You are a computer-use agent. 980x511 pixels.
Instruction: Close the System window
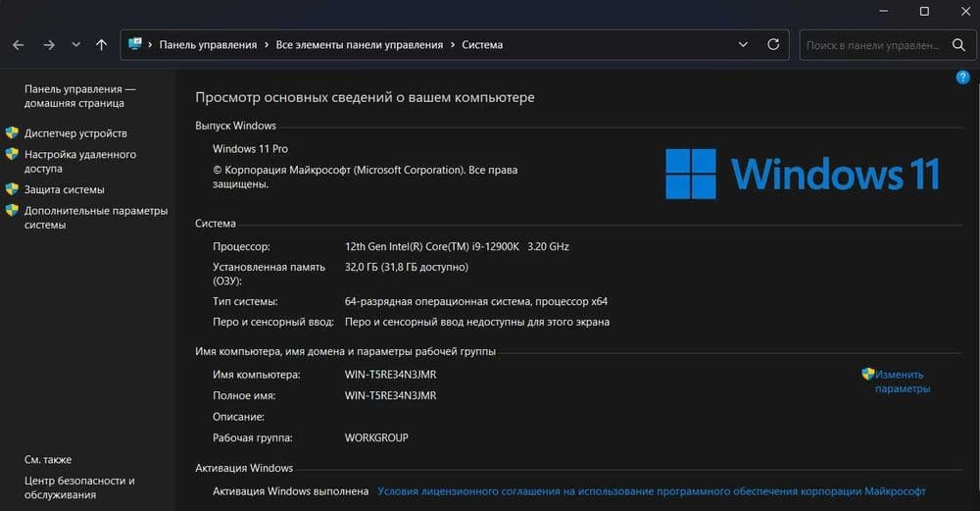coord(965,11)
